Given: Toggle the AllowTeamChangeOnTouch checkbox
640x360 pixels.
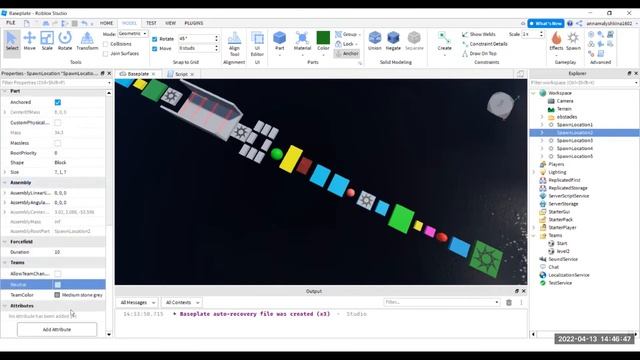Looking at the screenshot, I should tap(58, 274).
